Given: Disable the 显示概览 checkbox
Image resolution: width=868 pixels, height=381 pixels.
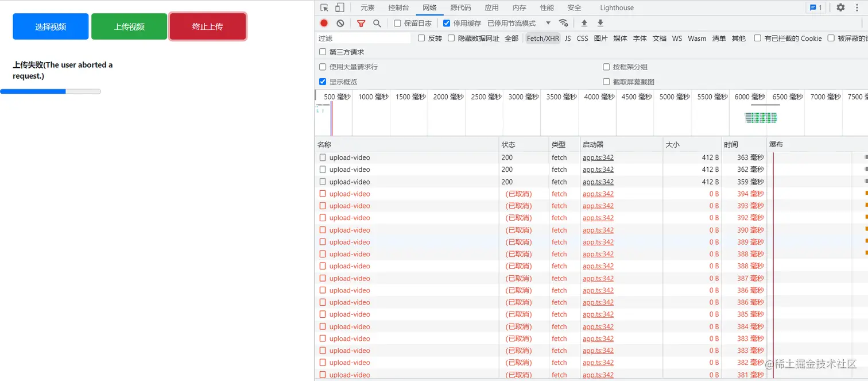Looking at the screenshot, I should [323, 81].
